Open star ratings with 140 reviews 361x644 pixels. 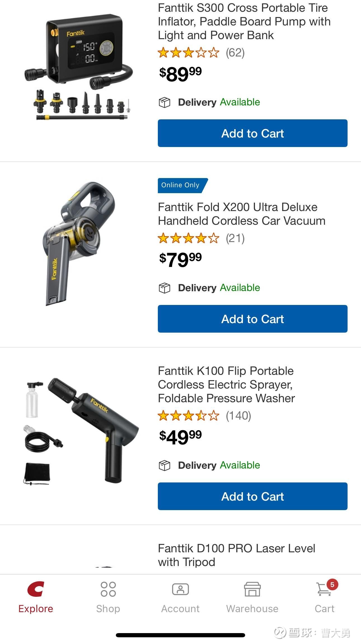coord(204,416)
